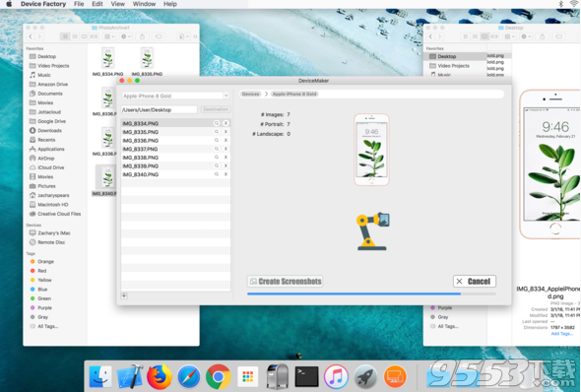581x392 pixels.
Task: Preview IMG_8337.PNG using its magnifier icon
Action: click(x=217, y=149)
